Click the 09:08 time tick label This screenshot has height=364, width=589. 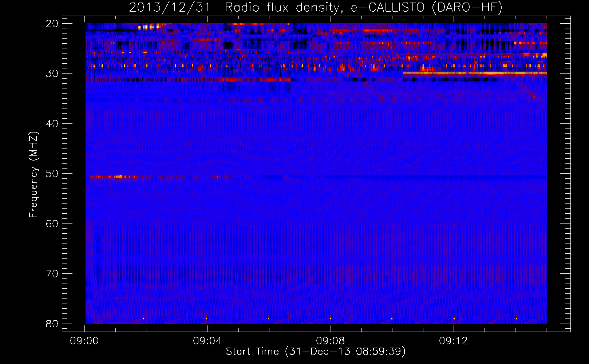tap(331, 341)
